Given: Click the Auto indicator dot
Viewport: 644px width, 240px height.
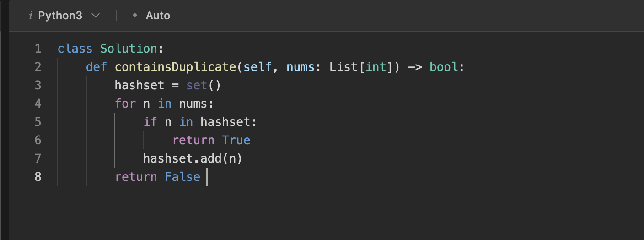Looking at the screenshot, I should pos(134,16).
